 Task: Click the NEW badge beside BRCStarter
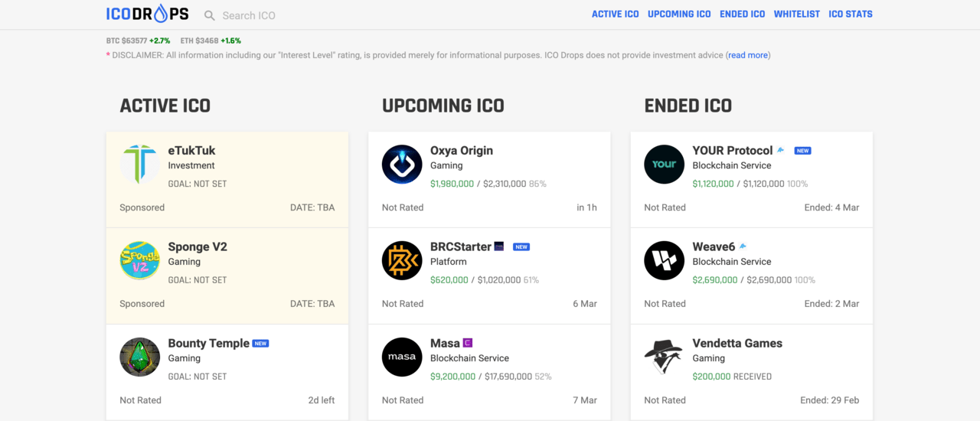(x=521, y=247)
